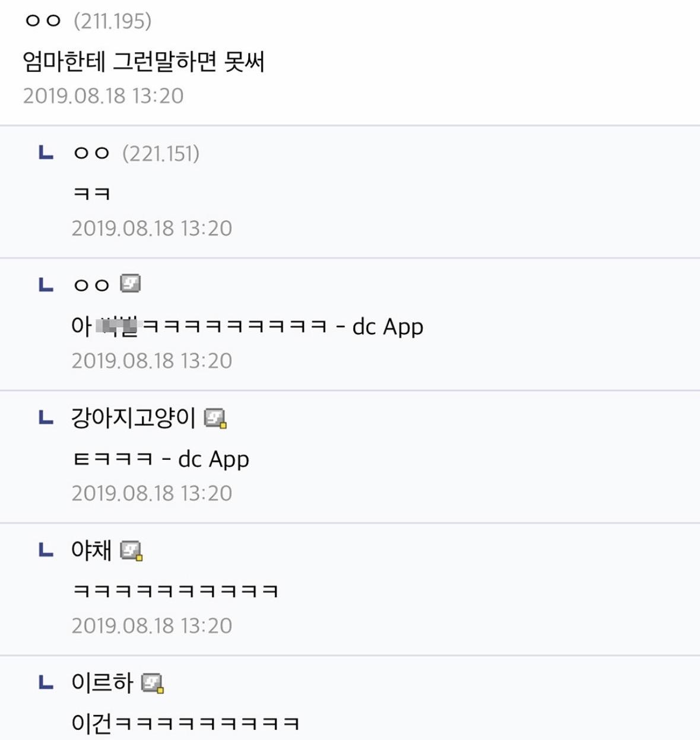The height and width of the screenshot is (740, 700).
Task: Click the reply arrow icon before 강아지고양이
Action: click(46, 418)
